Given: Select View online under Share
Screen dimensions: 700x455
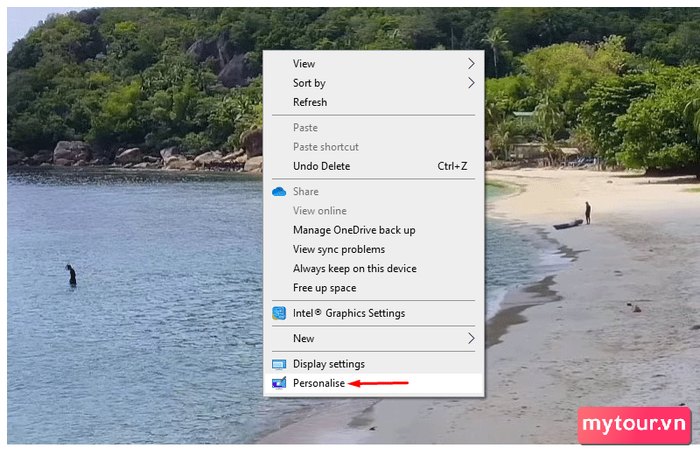Looking at the screenshot, I should [319, 211].
